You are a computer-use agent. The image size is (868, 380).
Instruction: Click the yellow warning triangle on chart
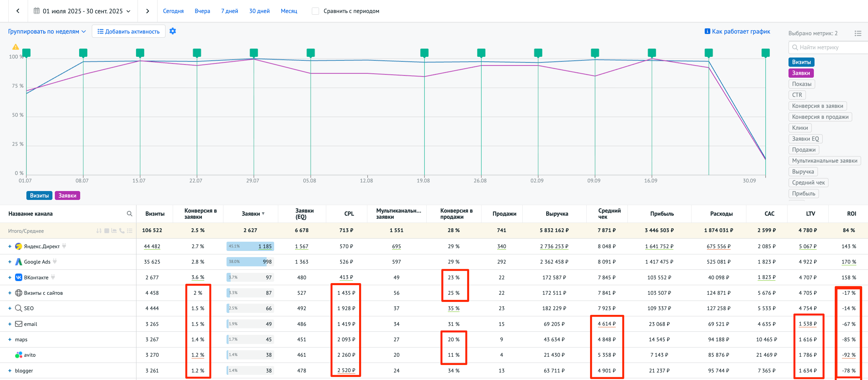tap(16, 47)
